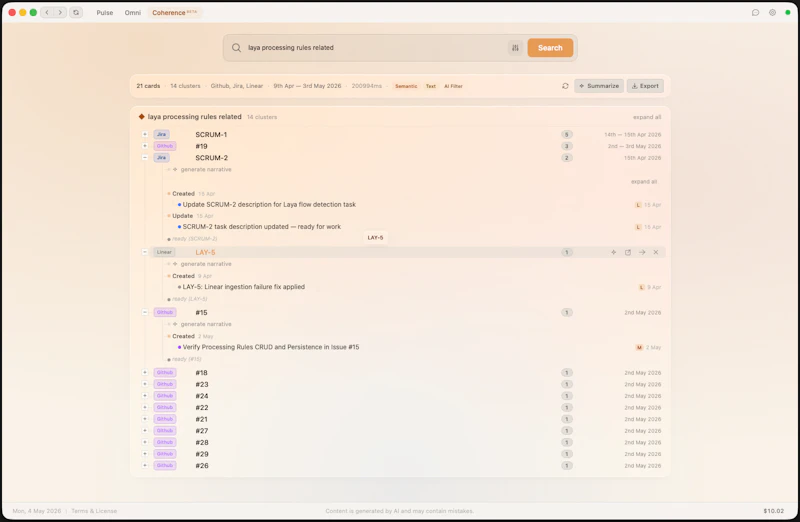Click the Jira badge on SCRUM-1
Viewport: 800px width, 522px height.
click(x=161, y=134)
